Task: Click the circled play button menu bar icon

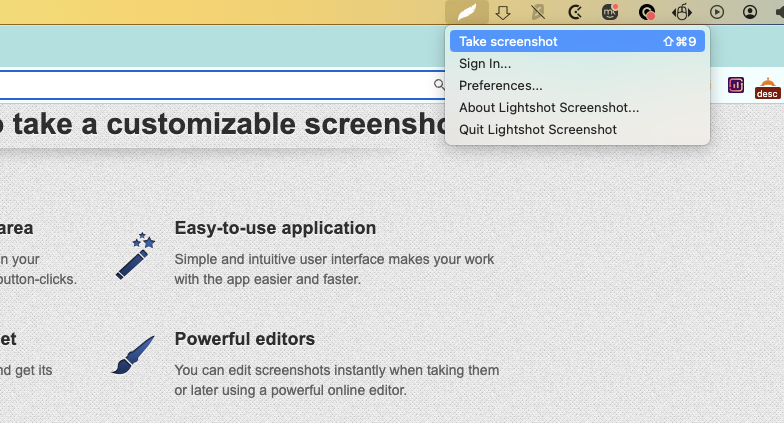Action: click(717, 12)
